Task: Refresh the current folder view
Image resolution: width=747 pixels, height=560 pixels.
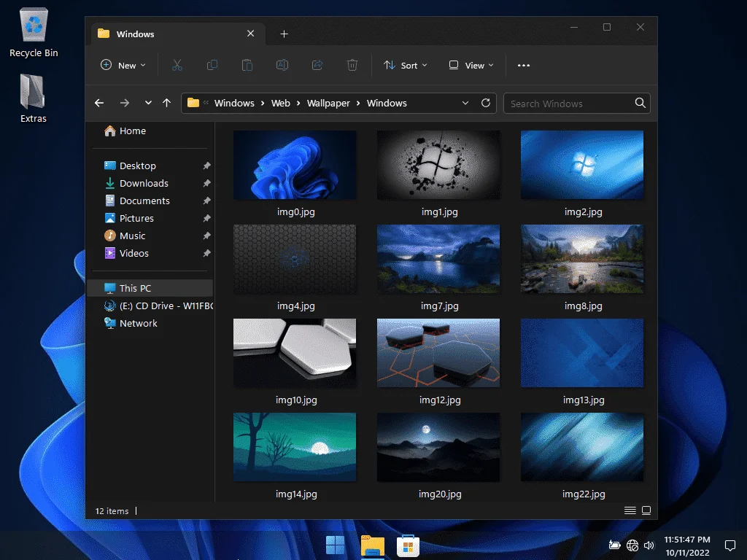Action: coord(485,103)
